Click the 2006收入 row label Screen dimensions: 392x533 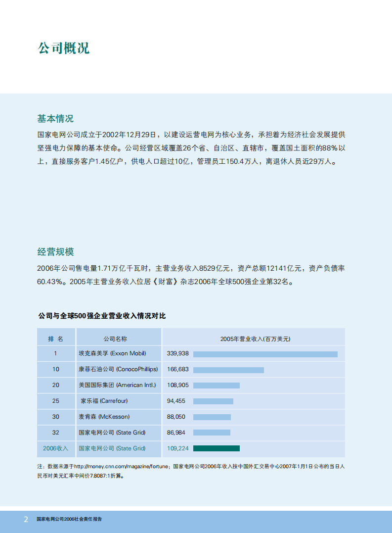click(x=55, y=448)
